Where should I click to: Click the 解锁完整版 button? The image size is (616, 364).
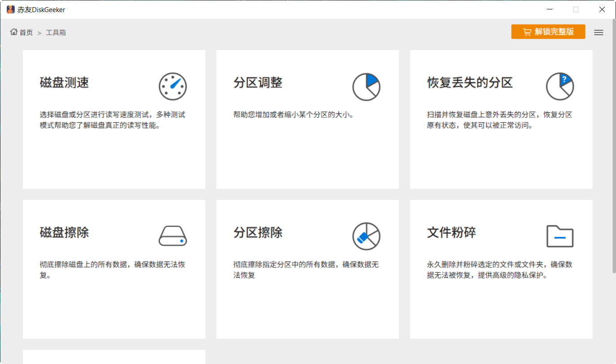[548, 32]
